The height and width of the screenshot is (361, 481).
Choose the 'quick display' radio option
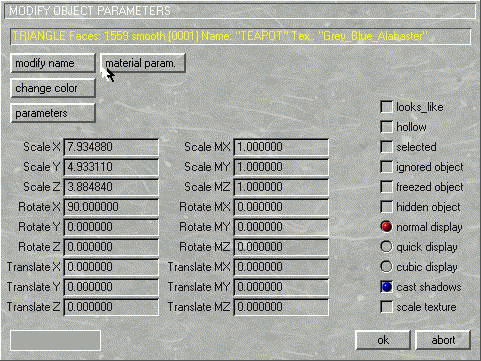pyautogui.click(x=386, y=247)
